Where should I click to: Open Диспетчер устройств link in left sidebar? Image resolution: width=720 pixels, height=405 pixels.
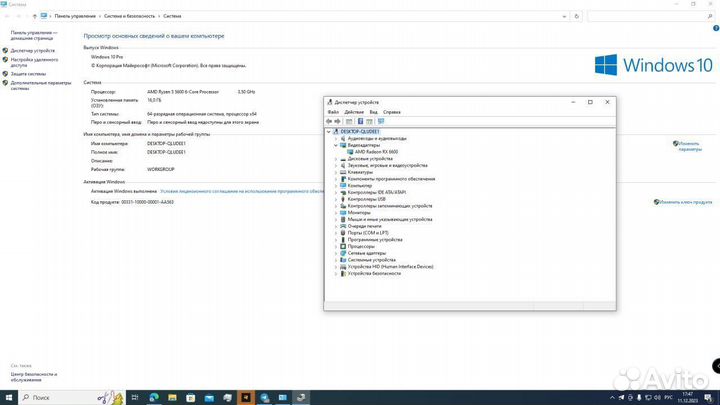tap(33, 51)
